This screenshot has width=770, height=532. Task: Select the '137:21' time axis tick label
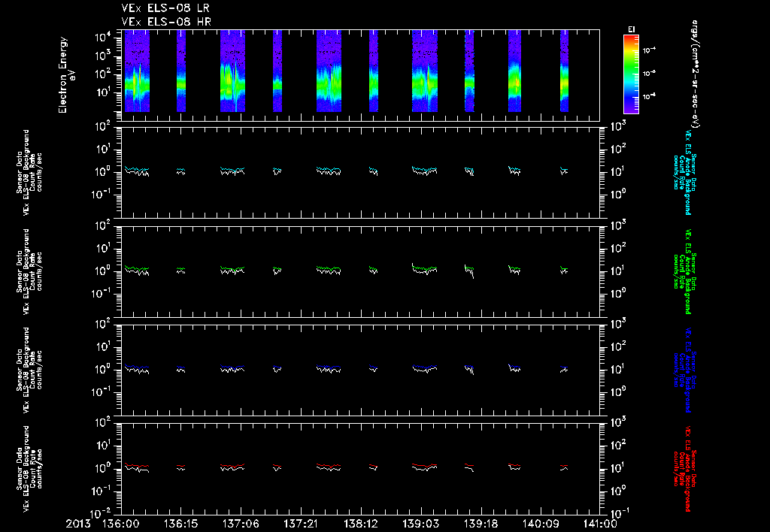[x=301, y=524]
